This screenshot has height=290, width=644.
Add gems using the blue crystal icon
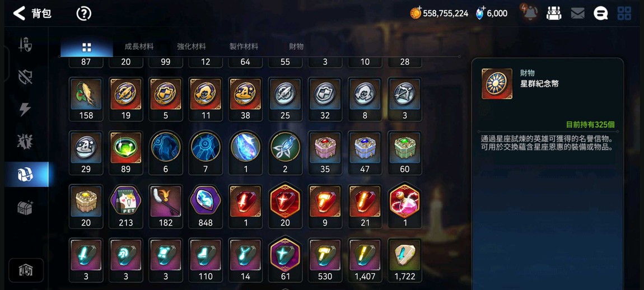(480, 13)
